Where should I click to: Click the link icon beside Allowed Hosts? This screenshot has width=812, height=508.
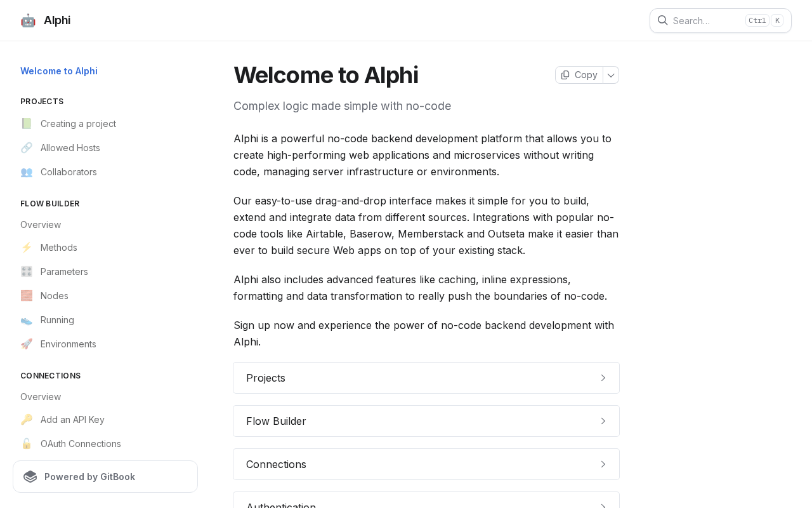pos(27,148)
